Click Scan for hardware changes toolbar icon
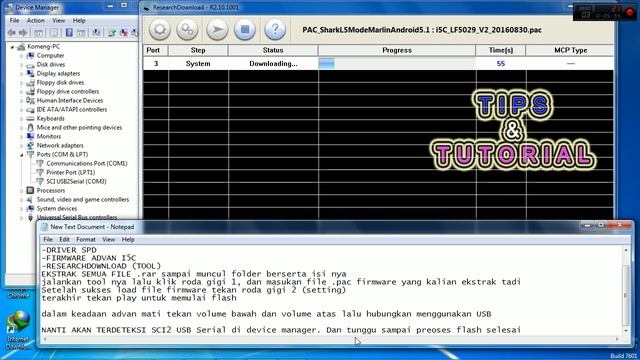 [97, 33]
